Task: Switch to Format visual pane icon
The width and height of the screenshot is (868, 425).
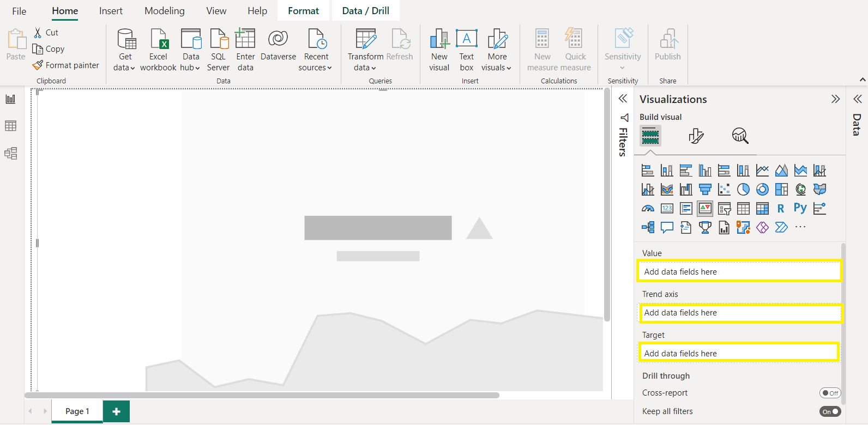Action: (x=696, y=136)
